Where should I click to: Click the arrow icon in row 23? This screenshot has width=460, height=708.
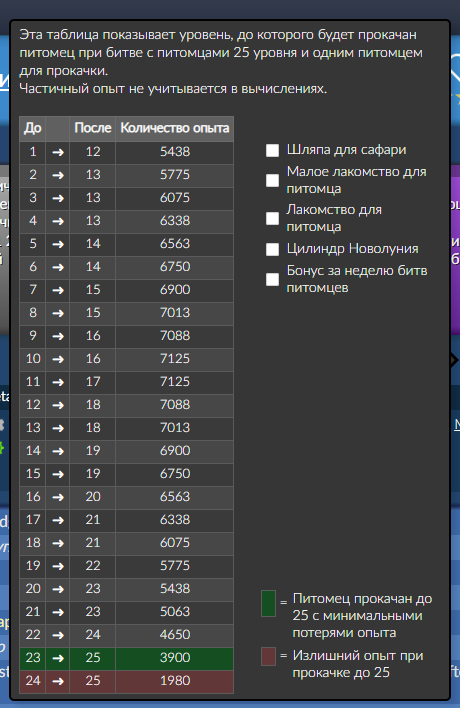click(x=58, y=658)
